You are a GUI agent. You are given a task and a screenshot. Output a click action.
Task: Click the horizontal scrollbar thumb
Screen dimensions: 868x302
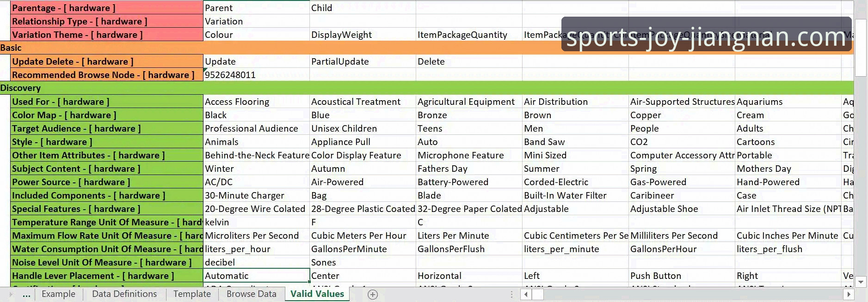pyautogui.click(x=537, y=295)
